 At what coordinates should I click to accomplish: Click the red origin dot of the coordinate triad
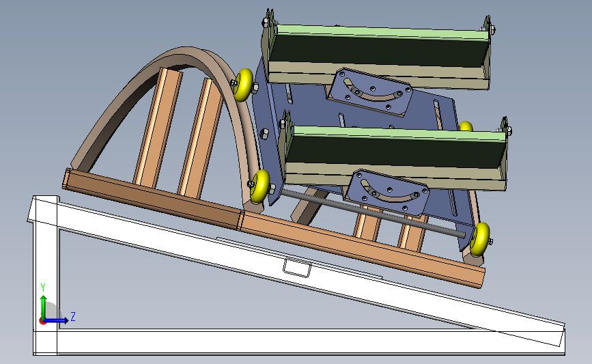(42, 322)
